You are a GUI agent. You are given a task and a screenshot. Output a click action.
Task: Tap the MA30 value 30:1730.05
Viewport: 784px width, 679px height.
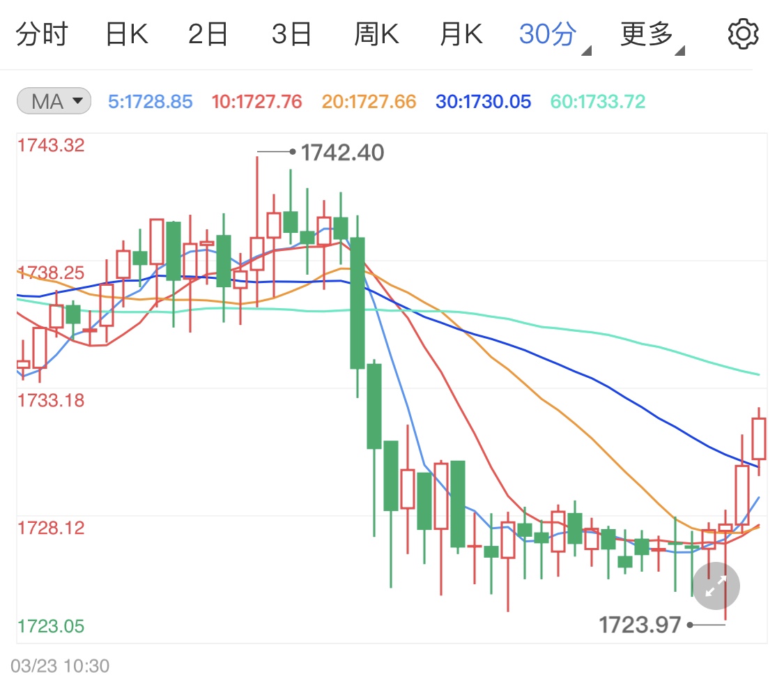(483, 102)
